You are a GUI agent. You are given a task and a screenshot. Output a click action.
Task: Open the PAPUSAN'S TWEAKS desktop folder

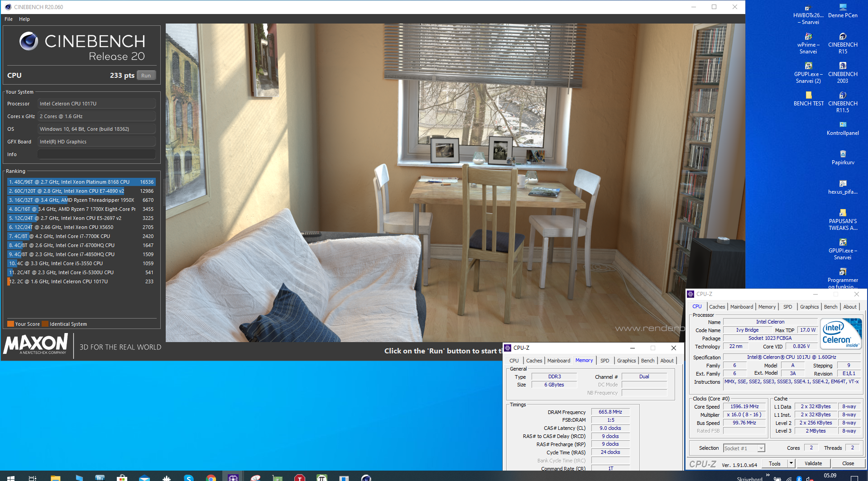[843, 220]
